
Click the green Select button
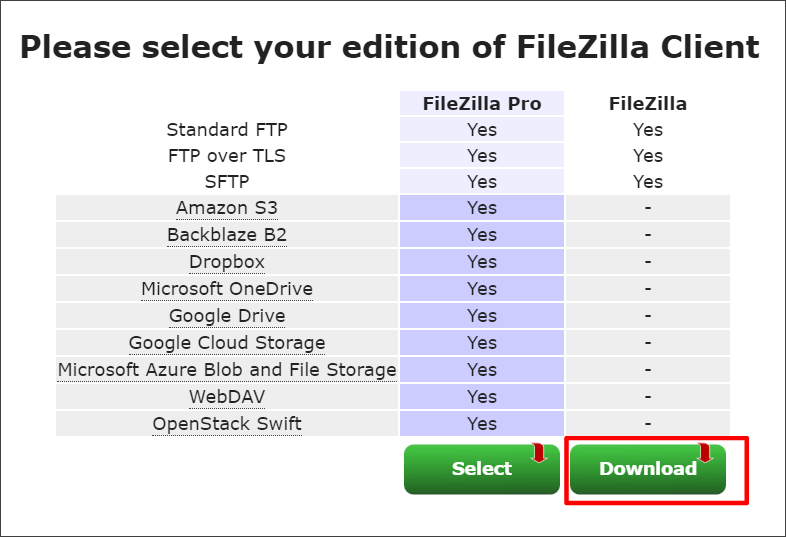click(482, 469)
